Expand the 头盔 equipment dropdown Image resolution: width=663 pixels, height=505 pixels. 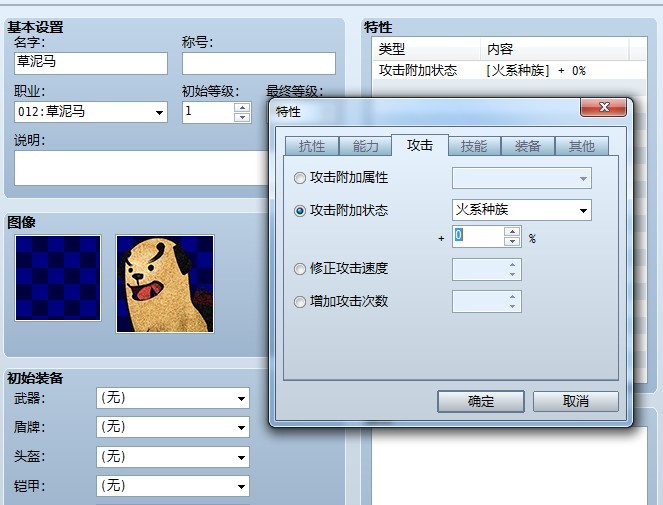click(173, 457)
